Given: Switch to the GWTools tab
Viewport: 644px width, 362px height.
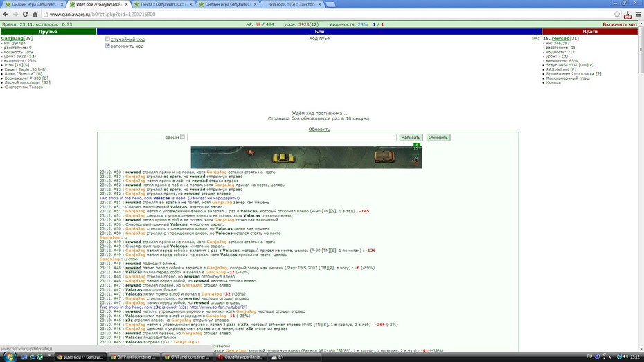Looking at the screenshot, I should 292,4.
